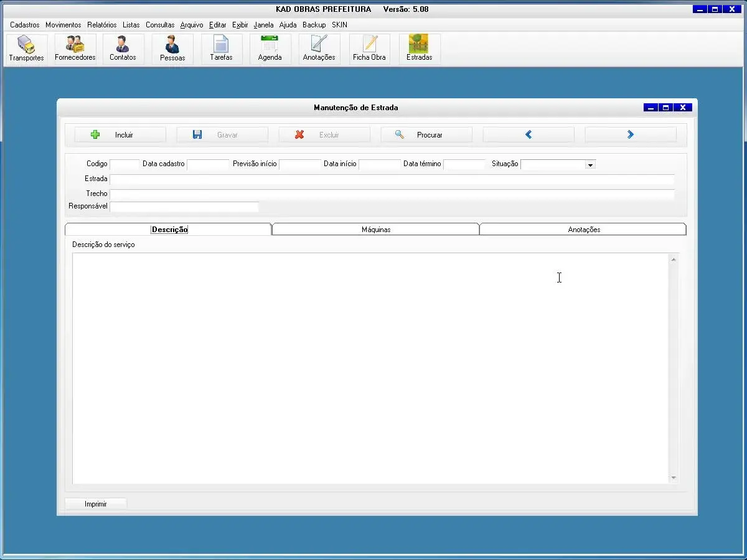Click into the Responsável field
Screen dimensions: 747x560
184,207
